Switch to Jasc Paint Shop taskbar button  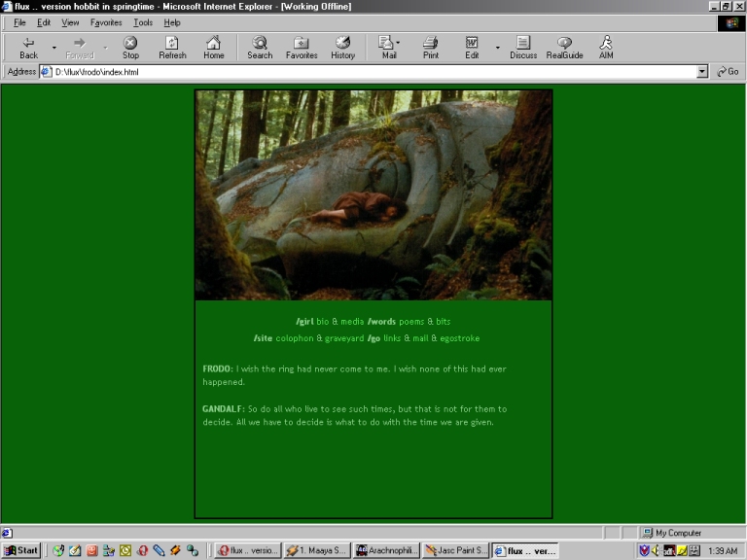pos(455,550)
